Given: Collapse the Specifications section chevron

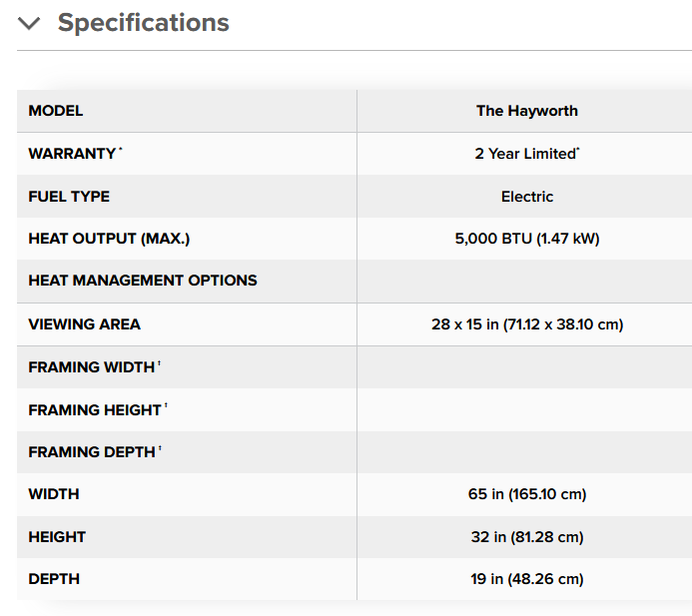Looking at the screenshot, I should tap(30, 23).
